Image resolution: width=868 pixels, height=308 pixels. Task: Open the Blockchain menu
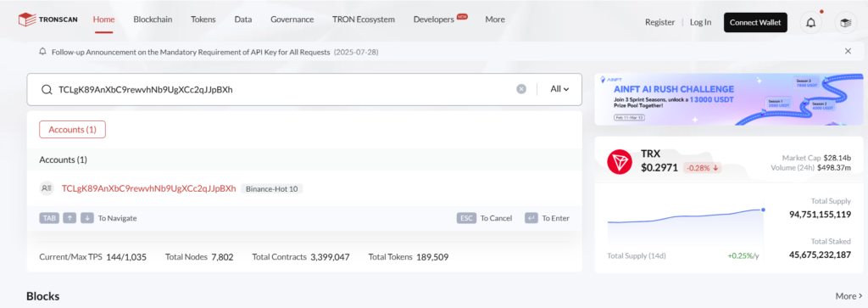coord(153,20)
